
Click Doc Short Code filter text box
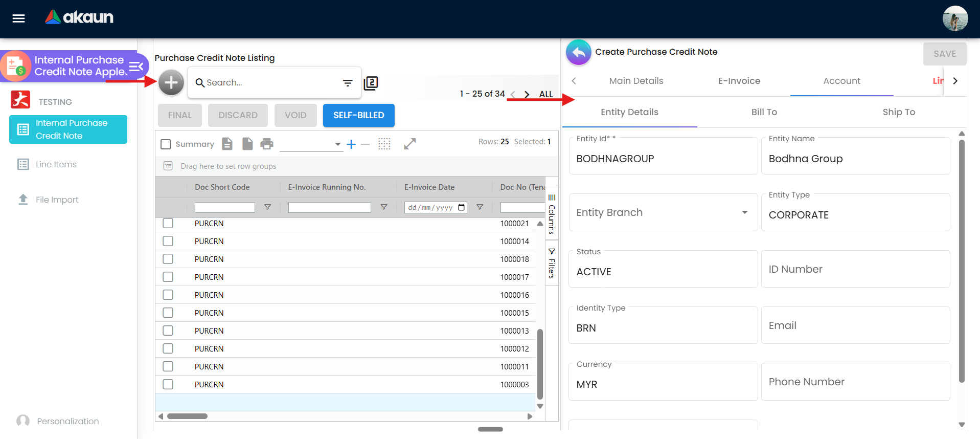pos(225,207)
